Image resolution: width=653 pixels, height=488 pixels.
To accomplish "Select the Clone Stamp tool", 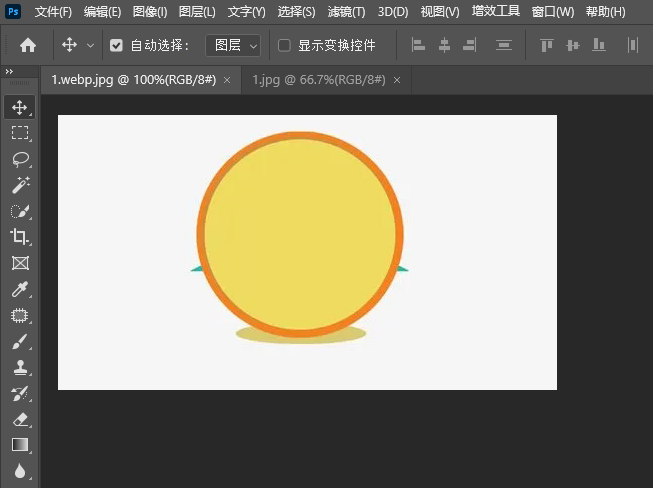I will (20, 367).
